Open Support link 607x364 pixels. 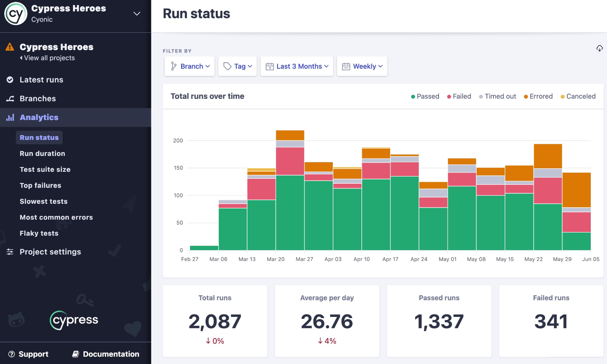[x=34, y=354]
